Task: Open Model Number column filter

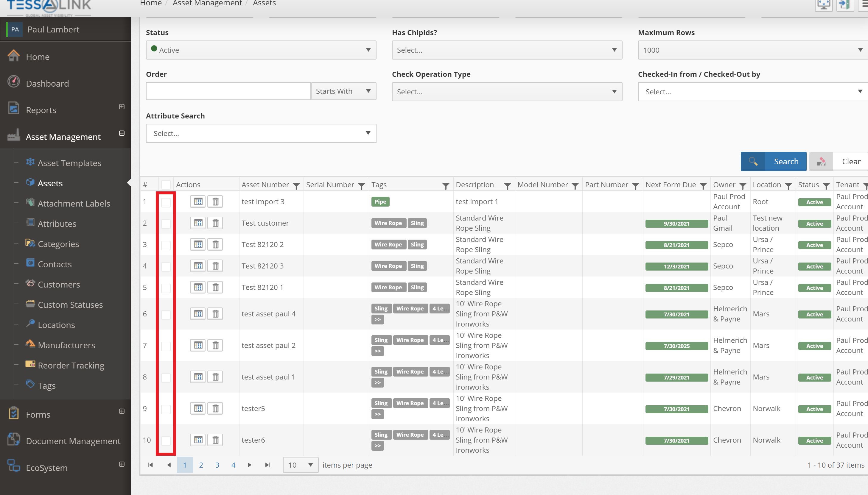Action: 575,186
